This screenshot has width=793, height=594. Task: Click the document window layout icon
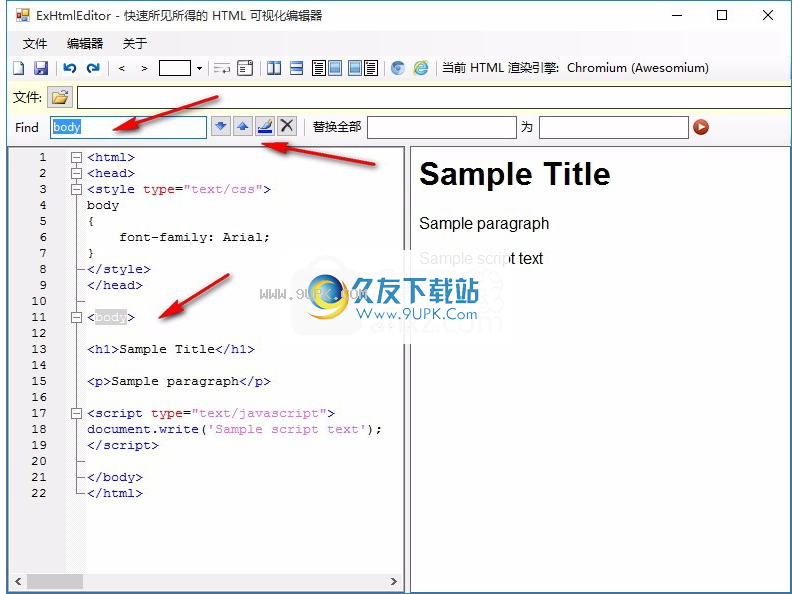point(245,68)
